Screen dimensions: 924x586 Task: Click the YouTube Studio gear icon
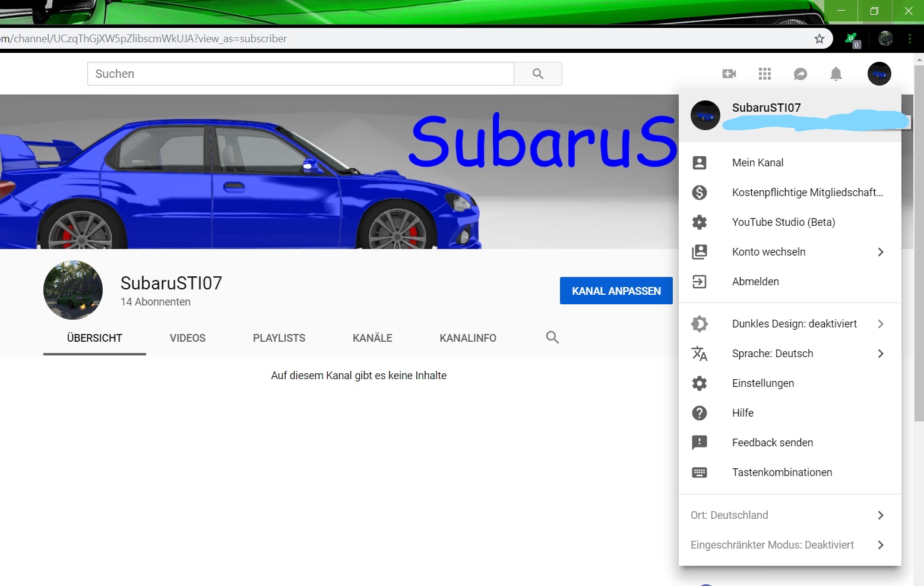point(700,222)
